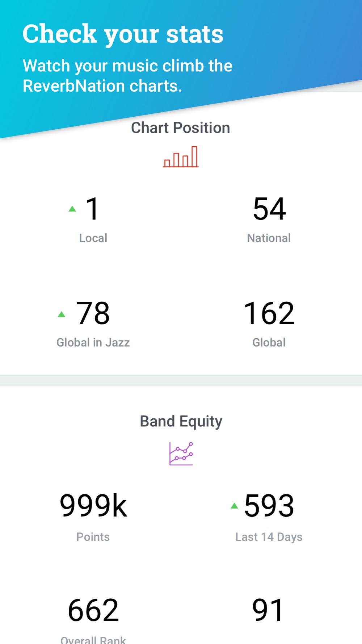Click green arrow beside 593
This screenshot has height=644, width=362.
click(x=234, y=506)
